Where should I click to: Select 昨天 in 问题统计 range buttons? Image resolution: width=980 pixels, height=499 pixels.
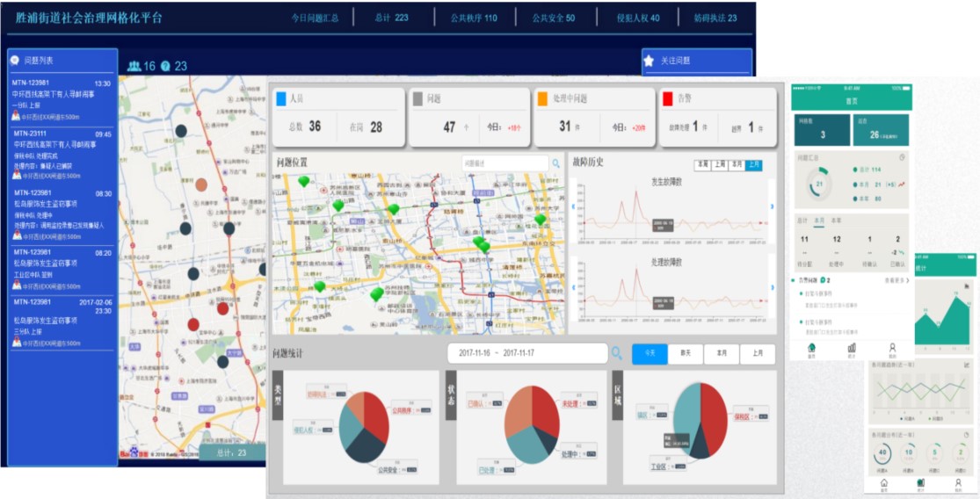(x=686, y=354)
